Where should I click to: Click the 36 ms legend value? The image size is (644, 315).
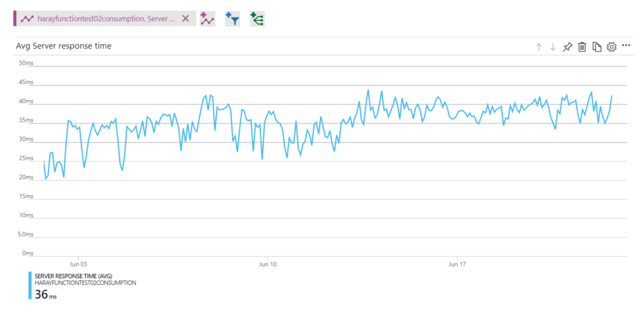pyautogui.click(x=45, y=294)
